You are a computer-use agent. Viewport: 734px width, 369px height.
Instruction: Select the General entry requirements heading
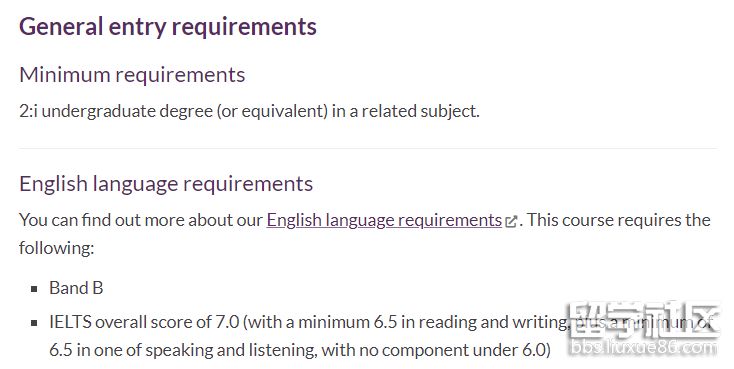pyautogui.click(x=168, y=26)
